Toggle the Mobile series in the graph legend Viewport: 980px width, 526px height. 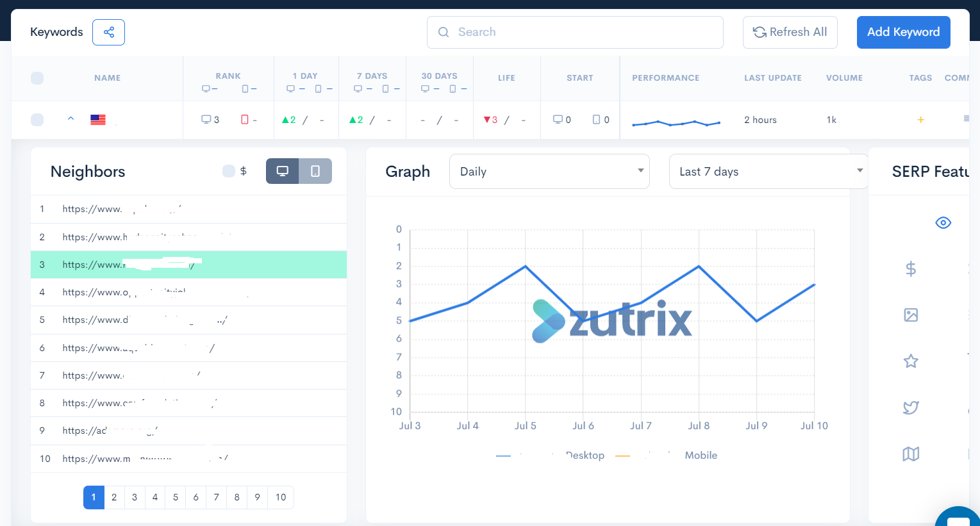666,456
